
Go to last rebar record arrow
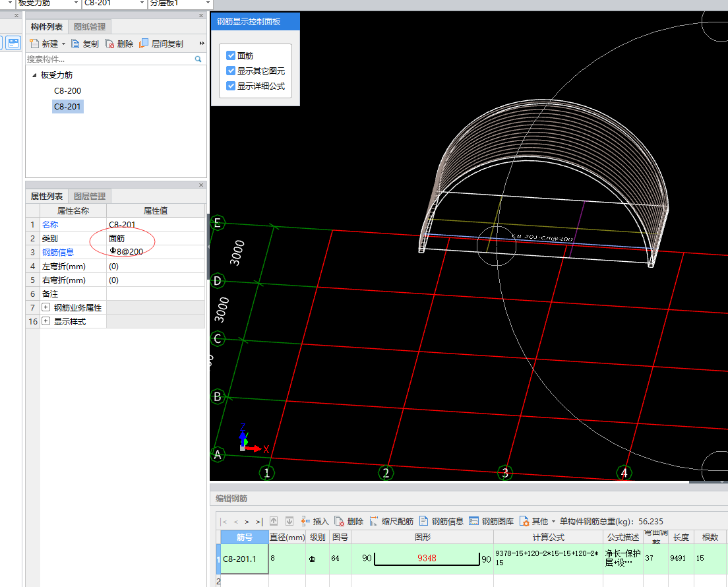coord(259,522)
